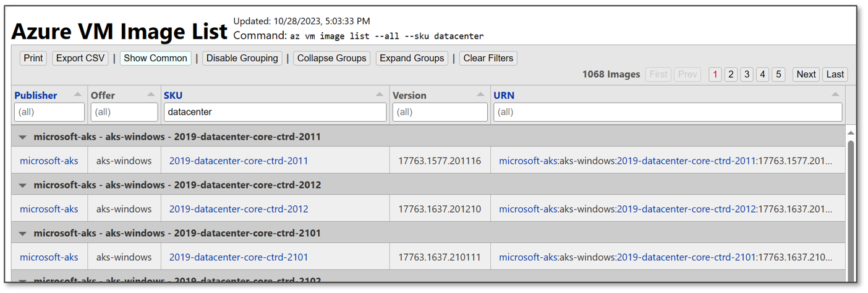Toggle the Show Common button

tap(155, 58)
